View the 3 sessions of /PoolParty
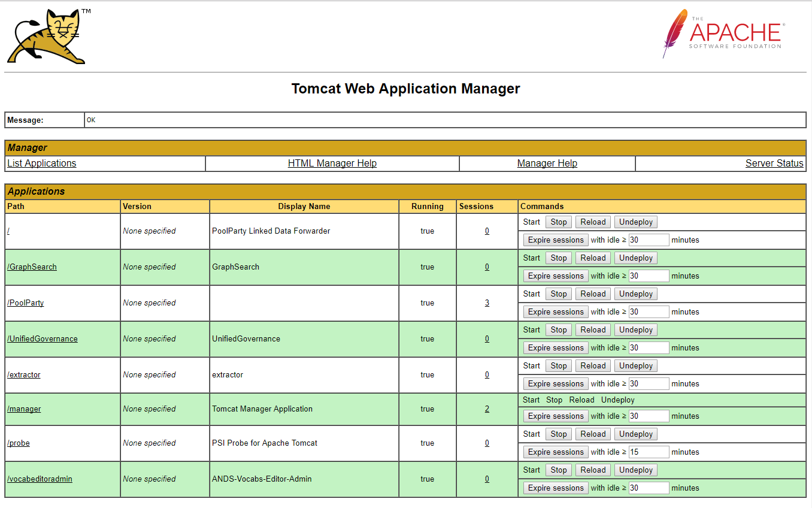812x508 pixels. pyautogui.click(x=487, y=303)
